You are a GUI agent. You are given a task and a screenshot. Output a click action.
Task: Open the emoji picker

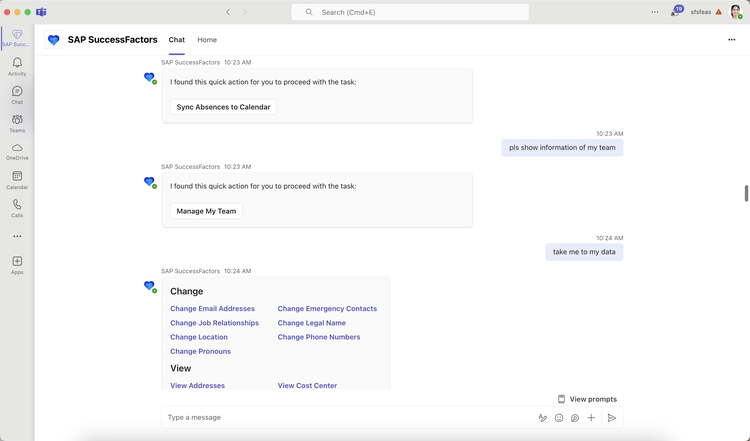click(559, 418)
